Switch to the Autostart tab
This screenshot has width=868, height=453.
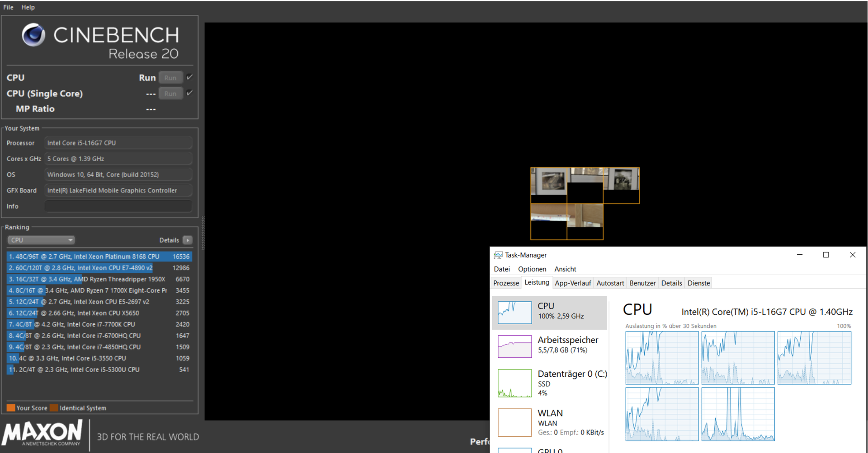tap(610, 283)
